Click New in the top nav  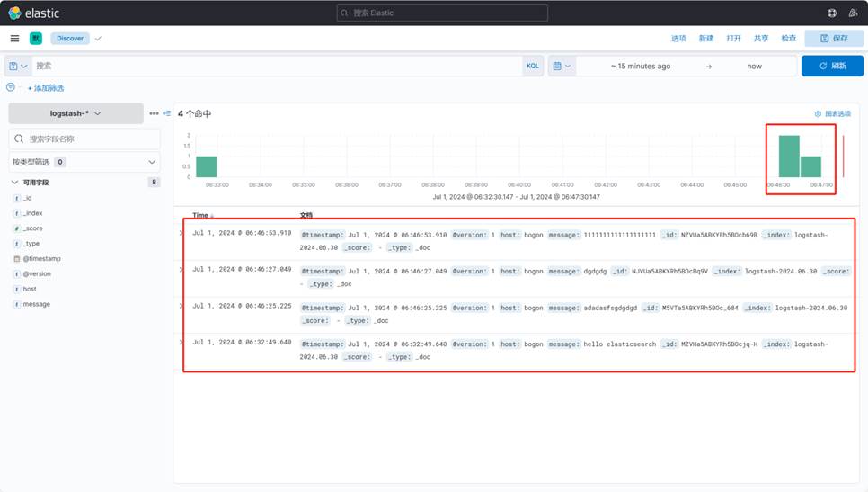coord(705,39)
